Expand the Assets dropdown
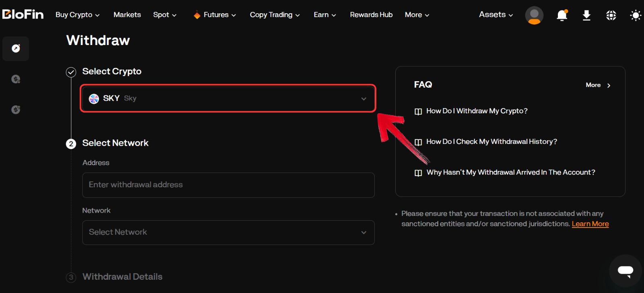Viewport: 644px width, 293px height. [496, 15]
